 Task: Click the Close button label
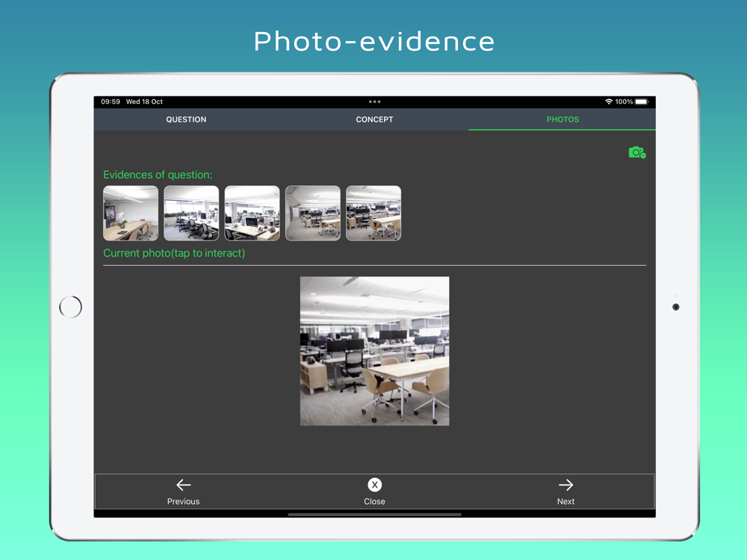pos(374,502)
